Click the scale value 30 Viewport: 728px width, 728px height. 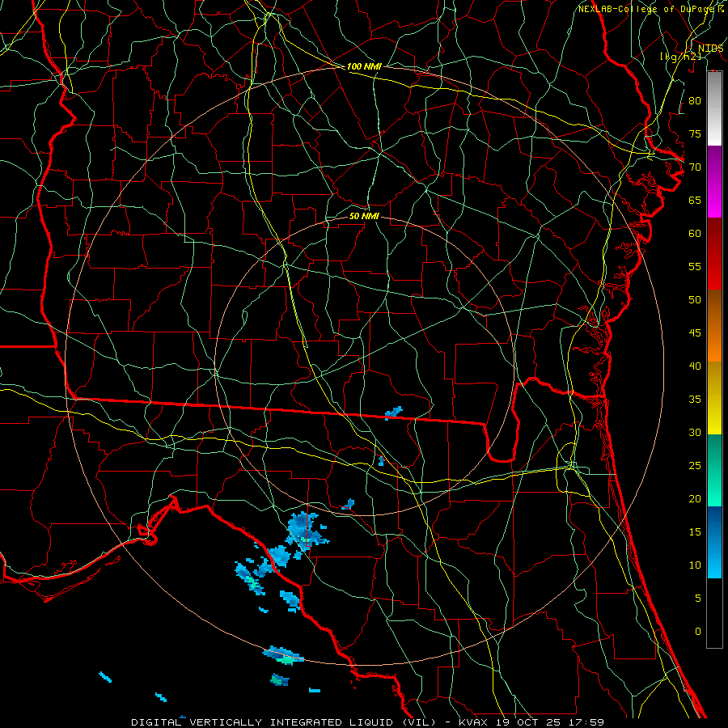695,432
